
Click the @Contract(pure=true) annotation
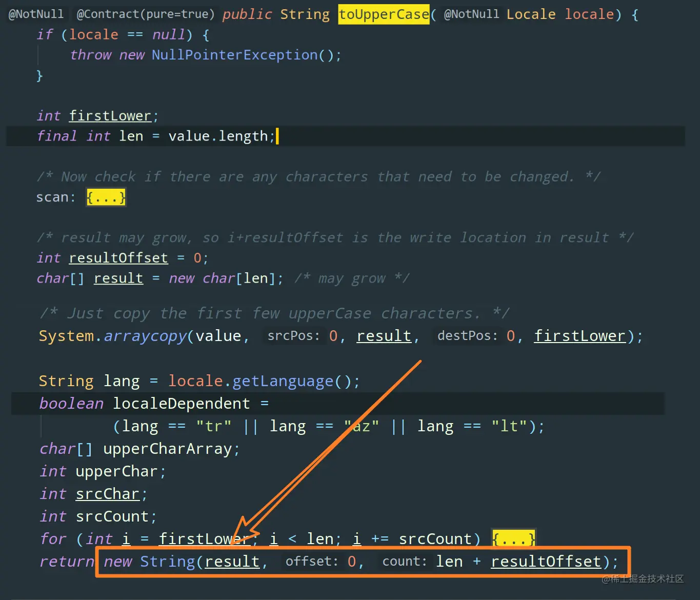coord(146,14)
